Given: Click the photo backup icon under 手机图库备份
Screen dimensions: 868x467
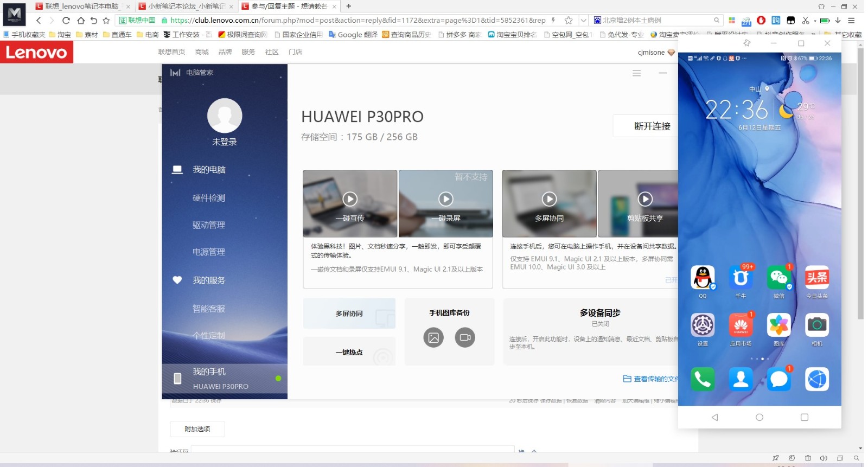Looking at the screenshot, I should [433, 337].
